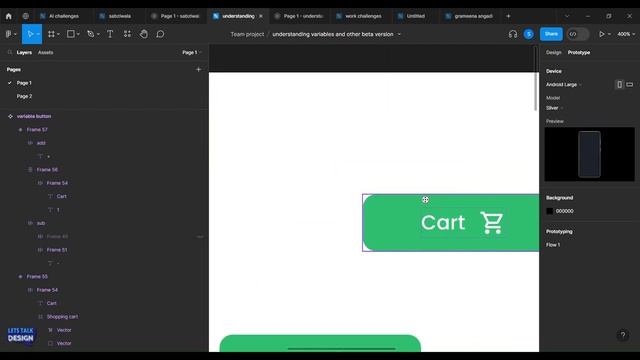The height and width of the screenshot is (360, 640).
Task: Select the Text tool
Action: [x=110, y=34]
